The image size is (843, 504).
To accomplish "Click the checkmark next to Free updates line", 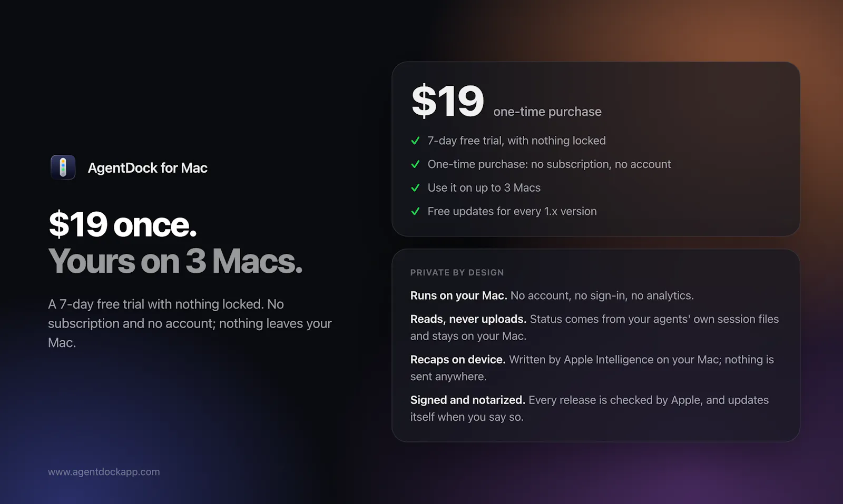I will (x=415, y=211).
